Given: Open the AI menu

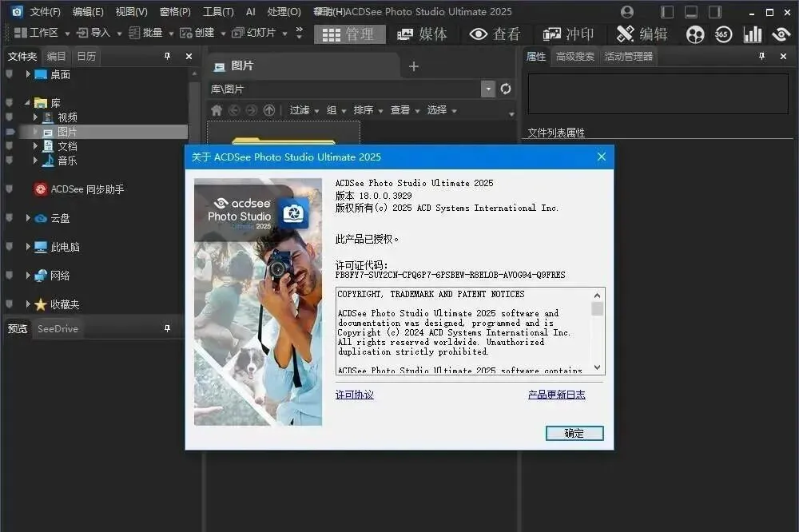Looking at the screenshot, I should tap(250, 12).
